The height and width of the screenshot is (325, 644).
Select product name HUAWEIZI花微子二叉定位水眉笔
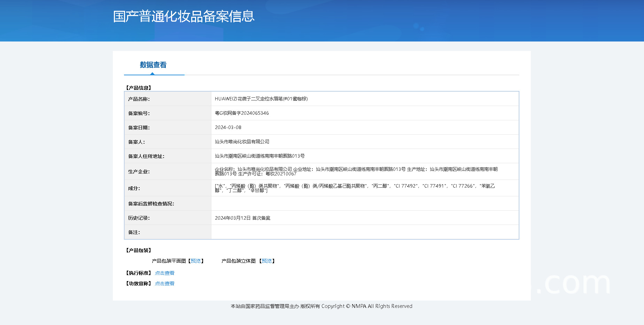pos(261,99)
